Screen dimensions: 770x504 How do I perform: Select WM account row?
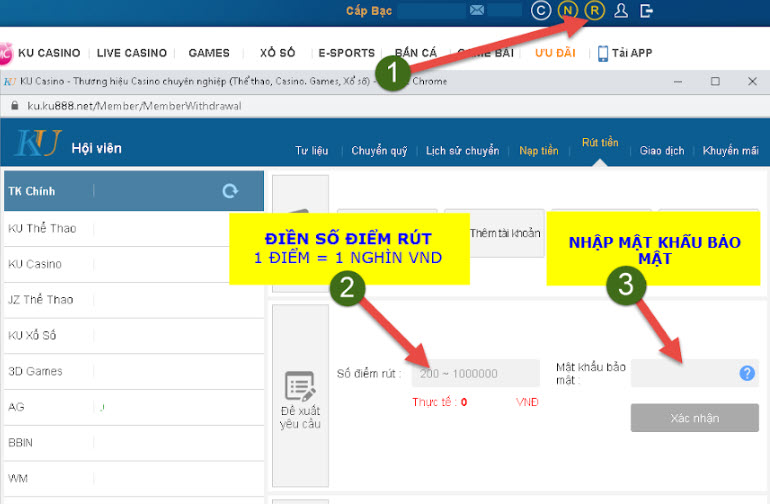(x=134, y=479)
